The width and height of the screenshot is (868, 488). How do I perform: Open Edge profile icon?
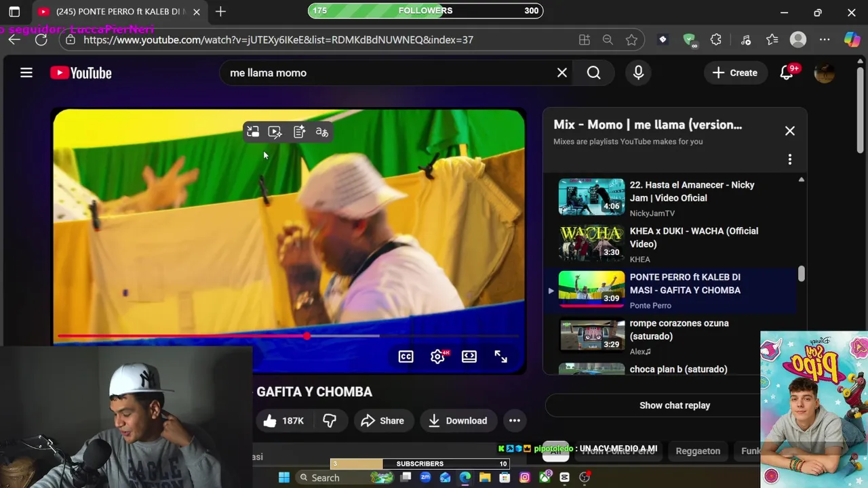click(x=798, y=40)
